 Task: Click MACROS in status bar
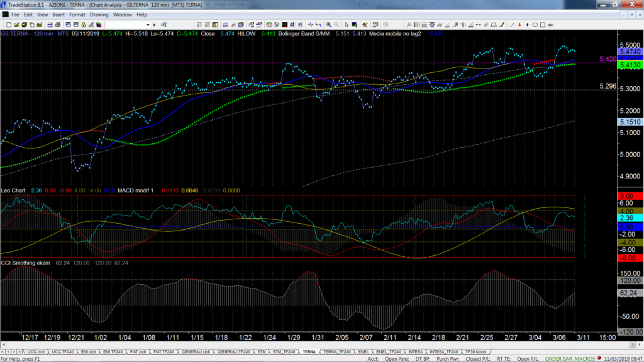pos(585,359)
